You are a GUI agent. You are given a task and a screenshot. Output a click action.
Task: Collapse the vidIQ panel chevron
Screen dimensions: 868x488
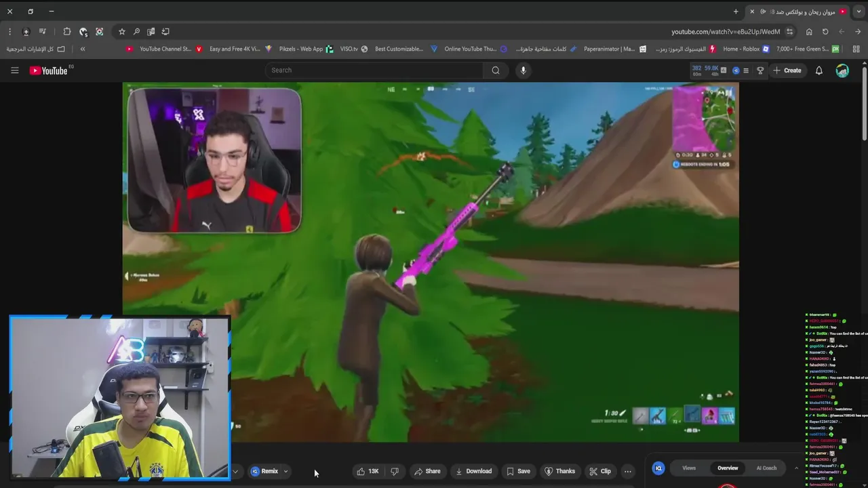[x=796, y=468]
